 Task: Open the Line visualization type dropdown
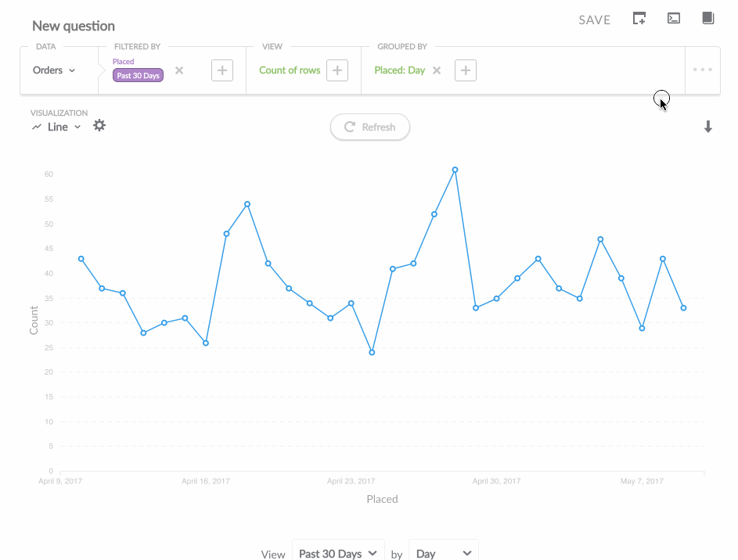click(x=57, y=127)
